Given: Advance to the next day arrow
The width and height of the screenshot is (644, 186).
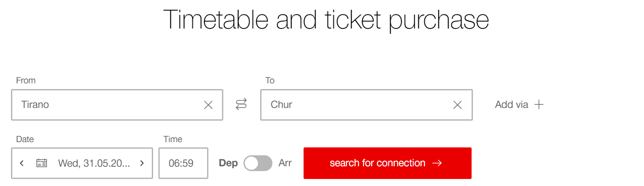Looking at the screenshot, I should (142, 163).
